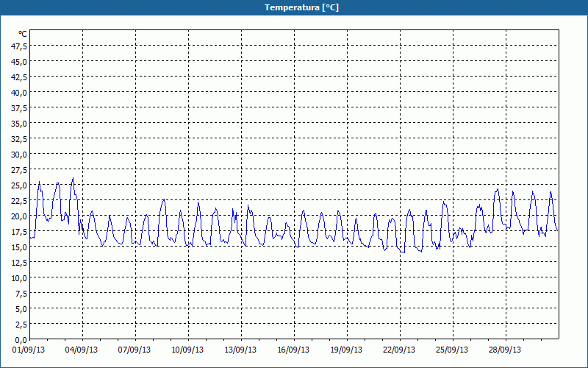This screenshot has height=368, width=588.
Task: Select the 13/09/13 date label
Action: (240, 350)
